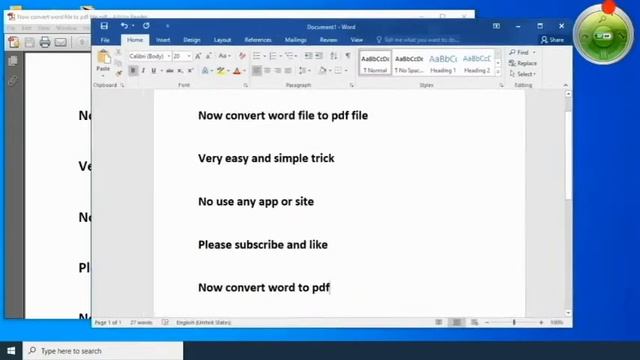Switch to the Insert tab
The width and height of the screenshot is (640, 360).
(163, 40)
